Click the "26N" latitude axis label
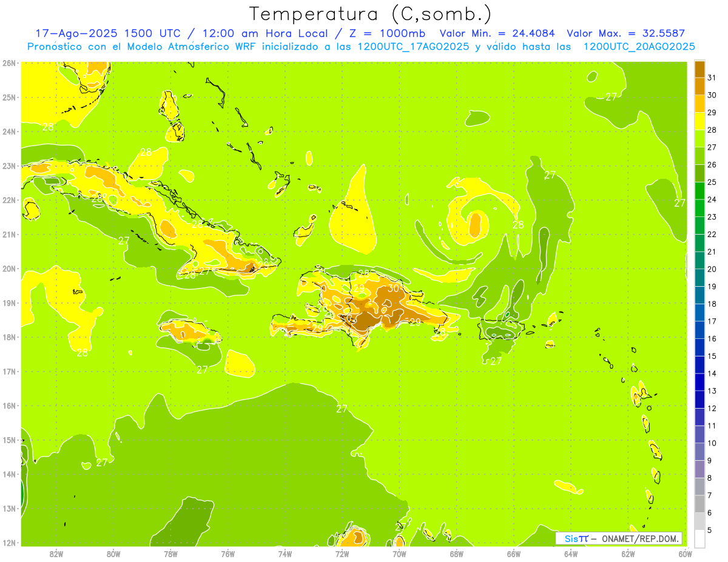This screenshot has width=728, height=562. (x=9, y=63)
